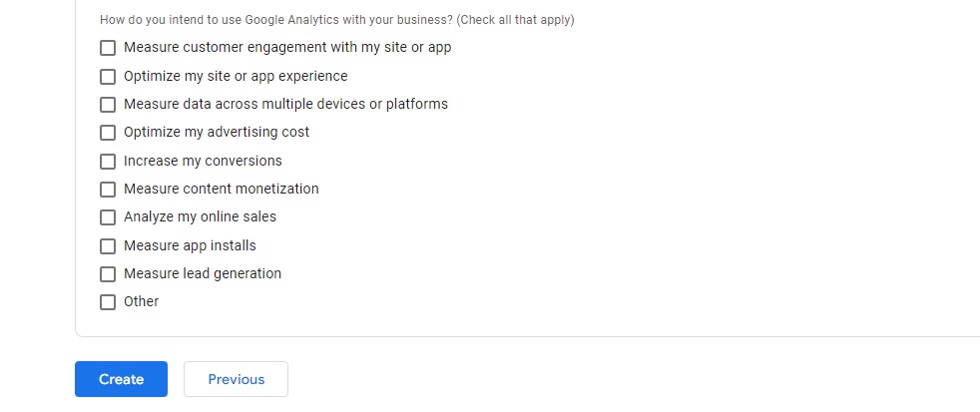Viewport: 980px width, 412px height.
Task: Toggle the Increase my conversions checkbox
Action: [x=108, y=161]
